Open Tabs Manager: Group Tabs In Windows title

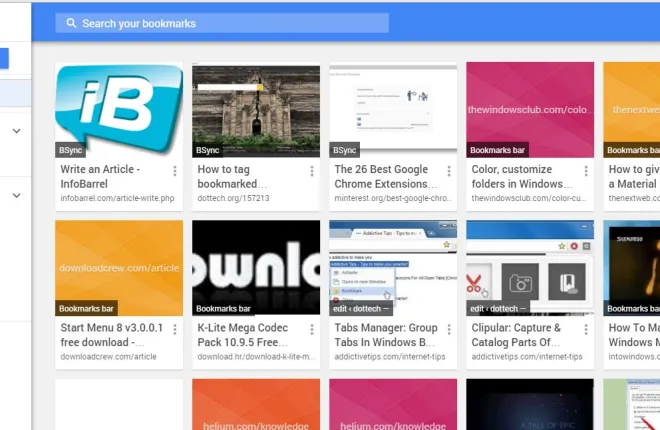point(386,335)
